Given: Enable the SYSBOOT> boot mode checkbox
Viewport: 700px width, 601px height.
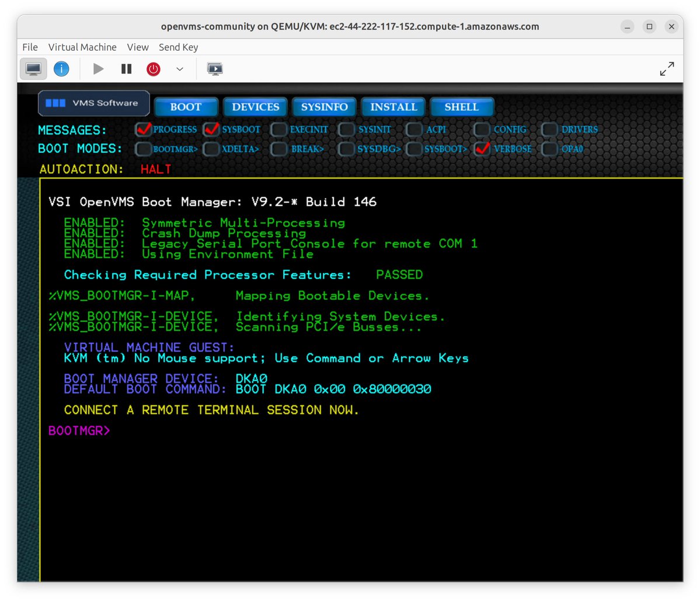Looking at the screenshot, I should (414, 149).
